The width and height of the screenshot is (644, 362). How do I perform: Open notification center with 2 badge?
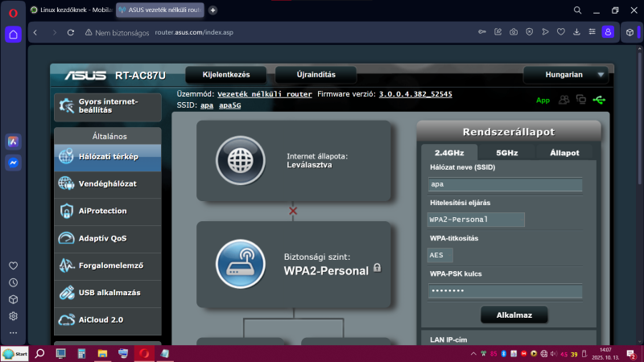pos(631,354)
